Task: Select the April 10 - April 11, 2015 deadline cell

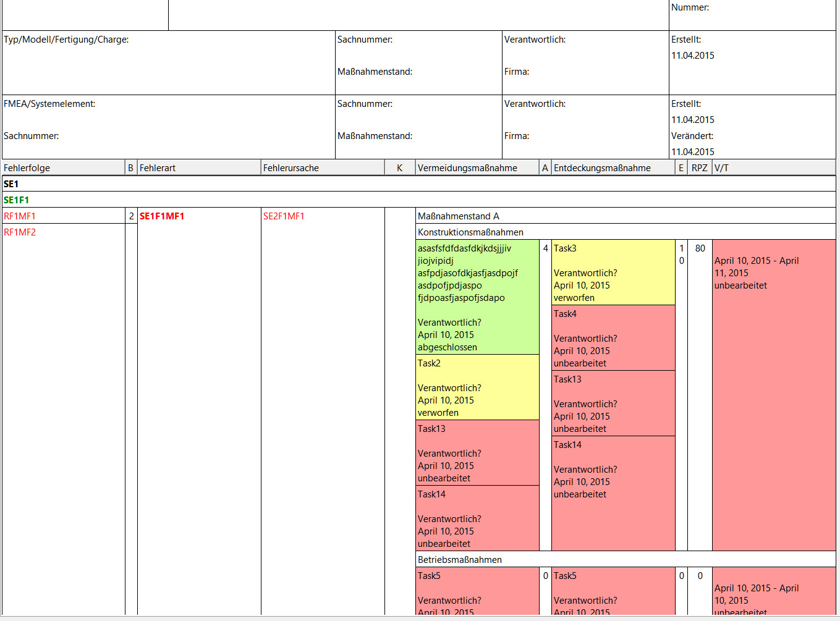Action: 774,395
